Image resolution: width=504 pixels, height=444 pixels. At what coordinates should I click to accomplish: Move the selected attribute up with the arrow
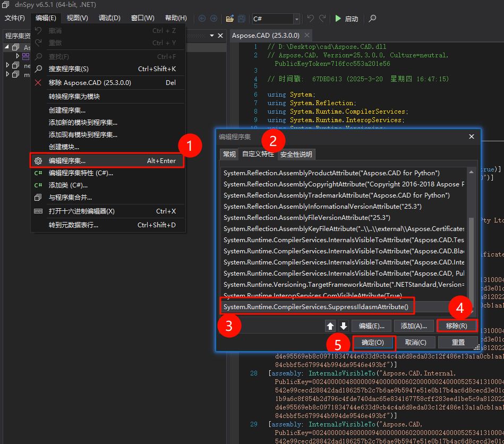330,326
